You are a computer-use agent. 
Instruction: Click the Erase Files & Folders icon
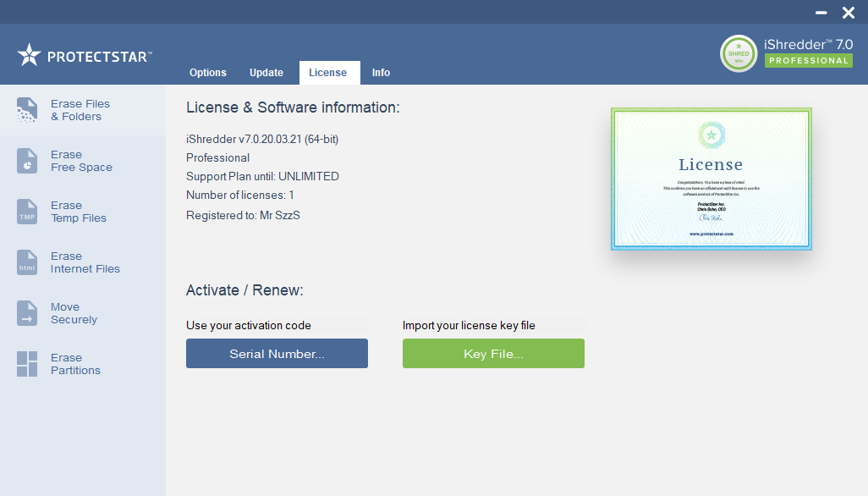pyautogui.click(x=26, y=109)
